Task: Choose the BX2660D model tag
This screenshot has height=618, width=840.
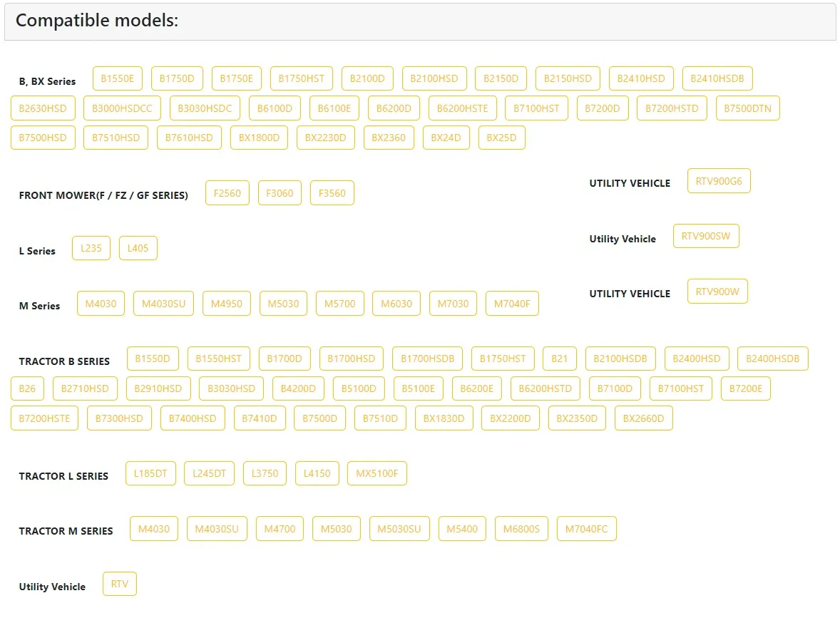Action: [643, 418]
